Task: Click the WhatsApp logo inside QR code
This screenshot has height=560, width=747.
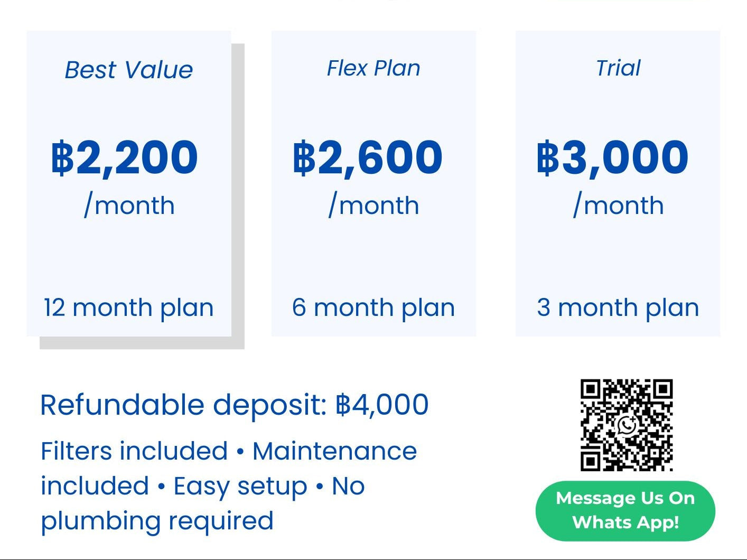Action: (x=627, y=425)
